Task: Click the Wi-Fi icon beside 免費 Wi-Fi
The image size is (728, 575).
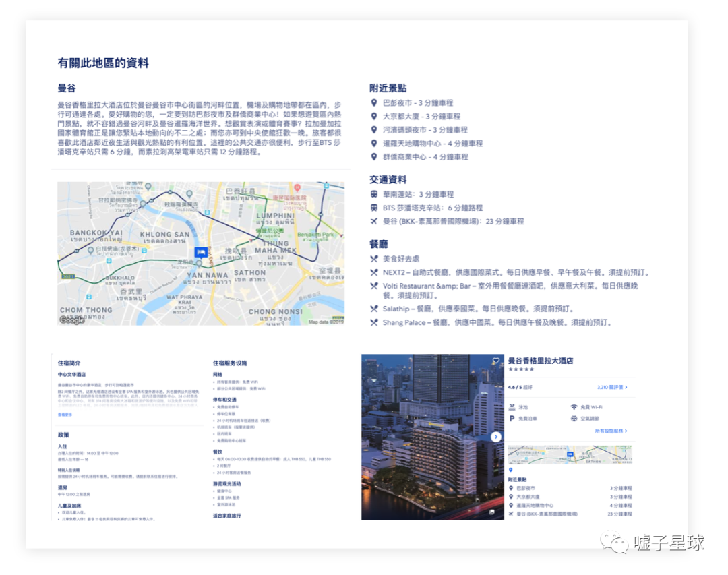Action: point(574,407)
